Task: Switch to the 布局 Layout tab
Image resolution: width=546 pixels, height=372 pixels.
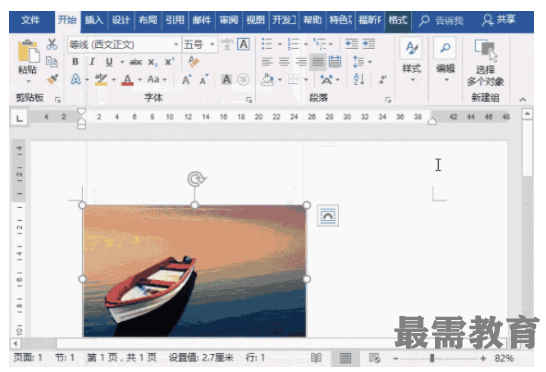Action: (x=148, y=20)
